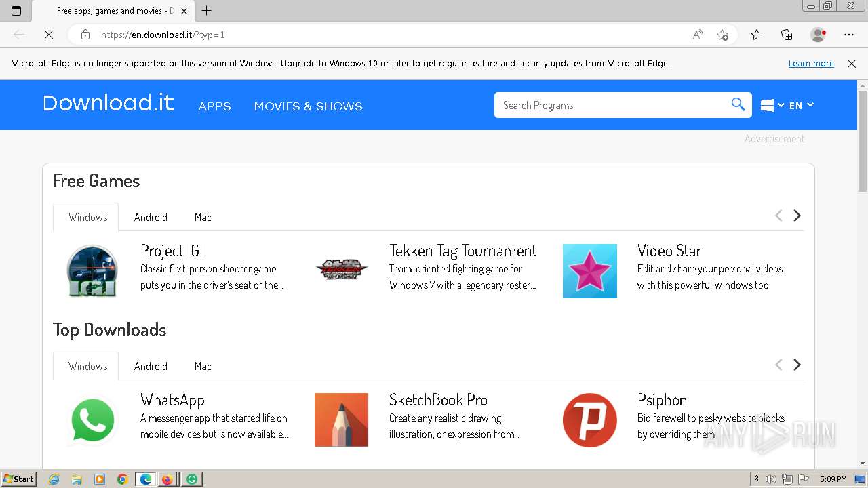The width and height of the screenshot is (868, 488).
Task: Click the address bar URL
Action: pos(163,35)
